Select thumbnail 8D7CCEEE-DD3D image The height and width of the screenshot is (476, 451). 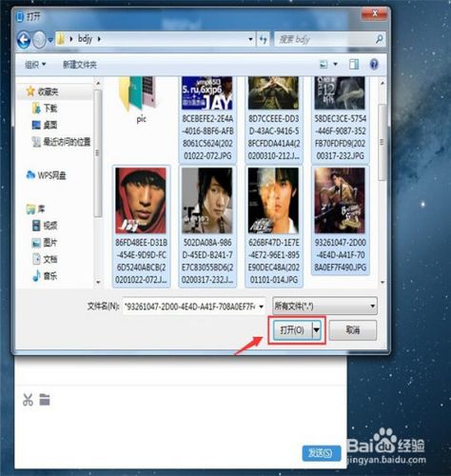coord(274,119)
